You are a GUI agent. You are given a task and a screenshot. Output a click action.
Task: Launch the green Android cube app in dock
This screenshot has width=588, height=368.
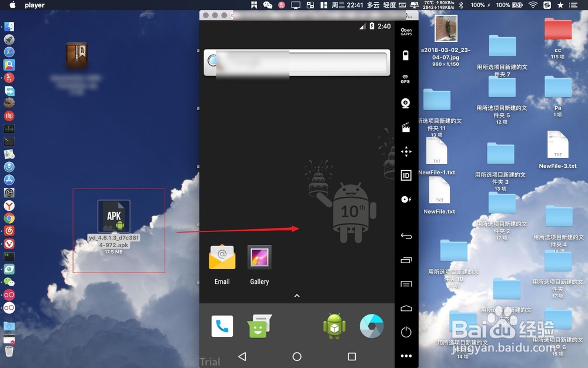click(334, 326)
